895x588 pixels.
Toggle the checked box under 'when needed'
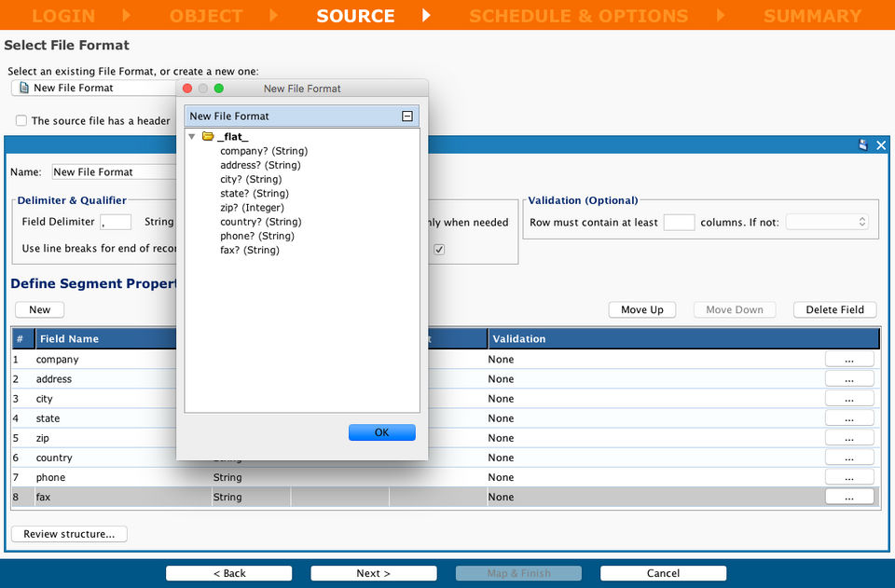[x=439, y=249]
